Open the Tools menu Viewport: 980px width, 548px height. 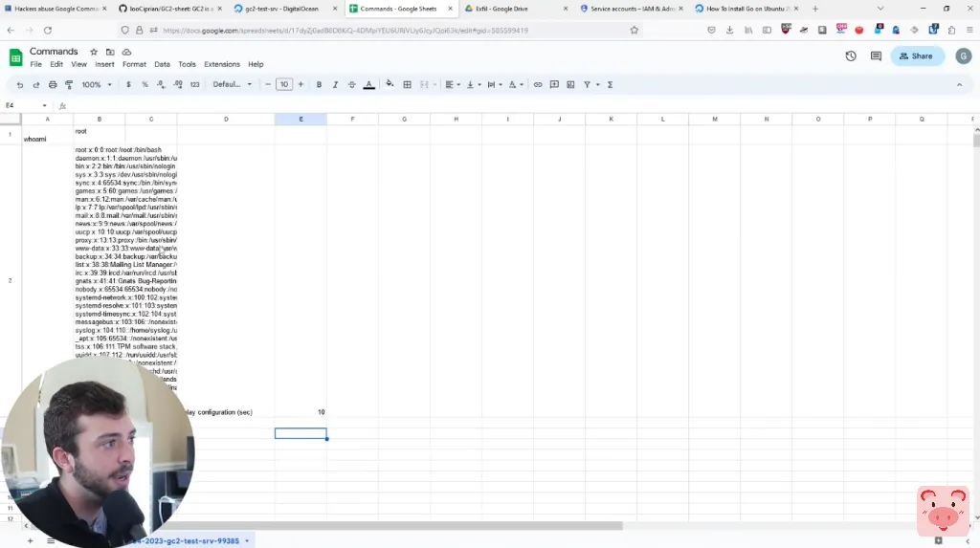click(x=187, y=64)
